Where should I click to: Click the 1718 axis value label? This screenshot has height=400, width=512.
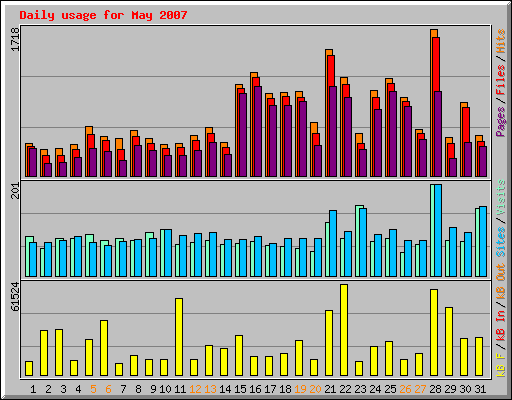(x=15, y=39)
